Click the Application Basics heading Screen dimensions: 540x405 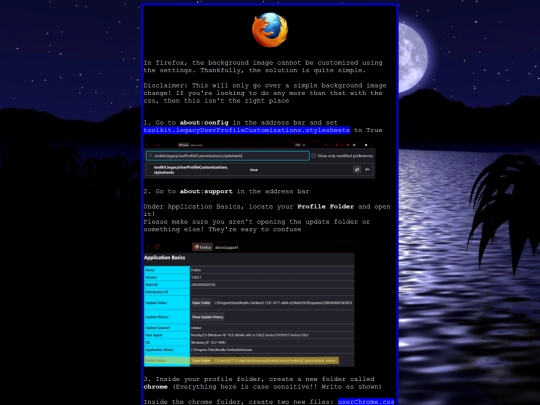point(165,258)
